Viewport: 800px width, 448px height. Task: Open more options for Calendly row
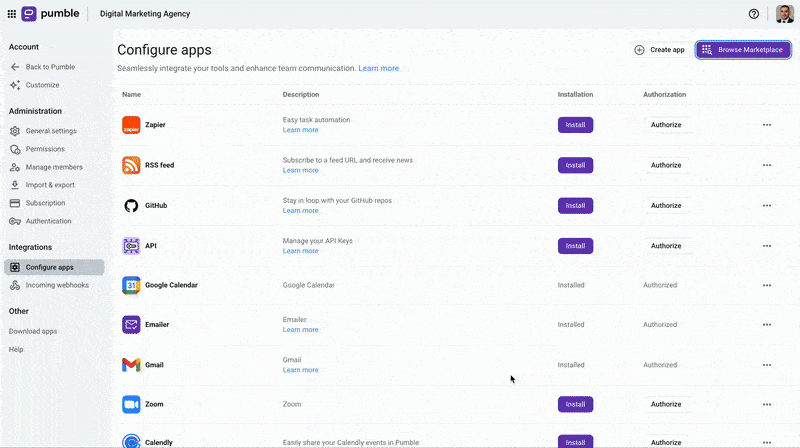(767, 442)
